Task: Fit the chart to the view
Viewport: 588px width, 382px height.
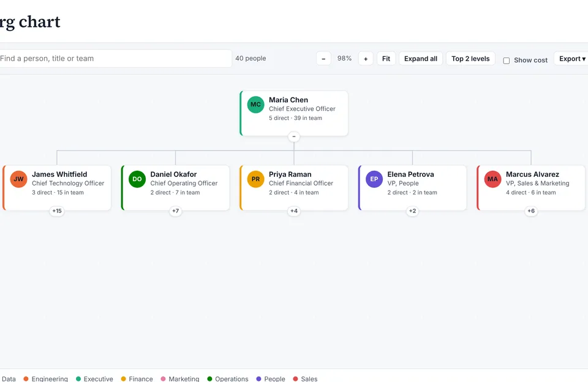Action: point(386,59)
